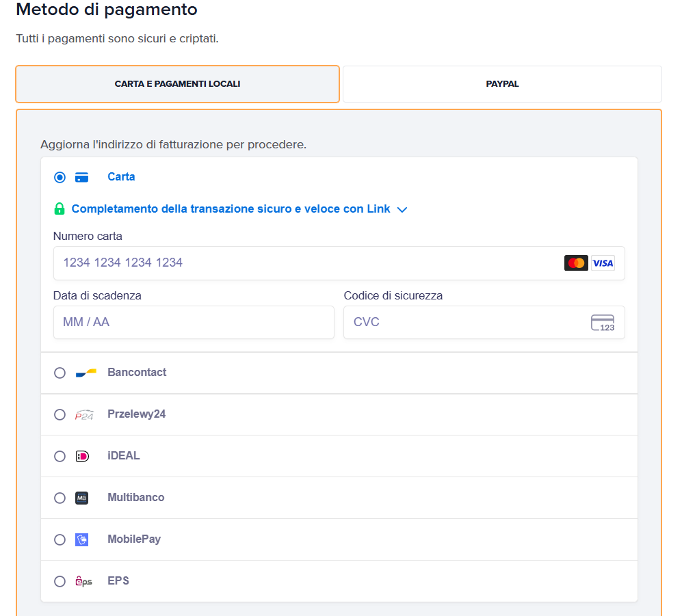Click the MobilePay label text

click(134, 539)
